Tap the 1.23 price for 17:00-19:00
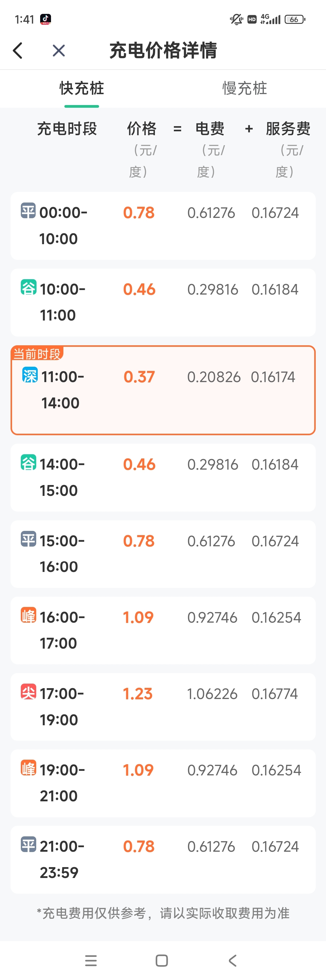 [x=137, y=694]
